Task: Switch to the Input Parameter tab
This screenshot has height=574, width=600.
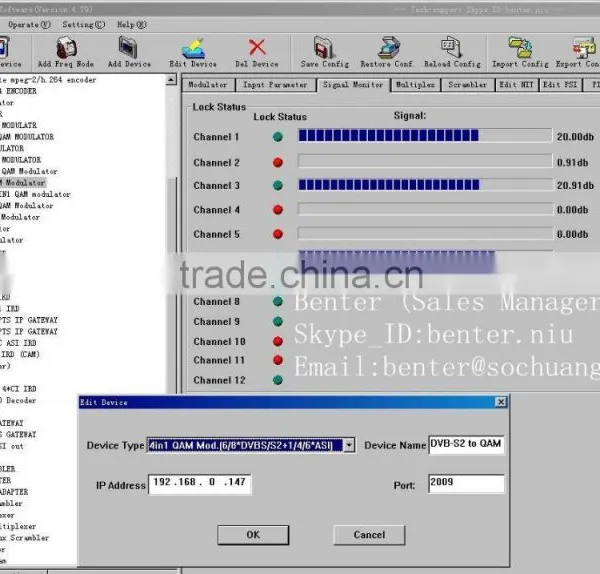Action: [275, 85]
